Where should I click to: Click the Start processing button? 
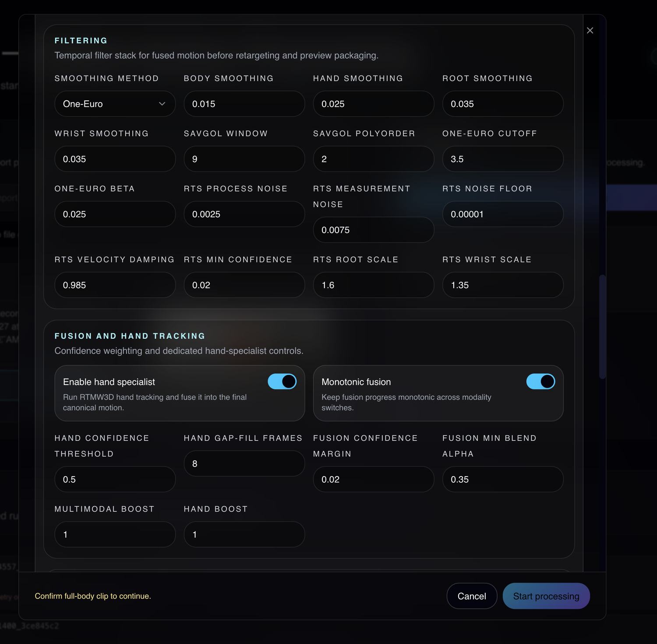(546, 596)
